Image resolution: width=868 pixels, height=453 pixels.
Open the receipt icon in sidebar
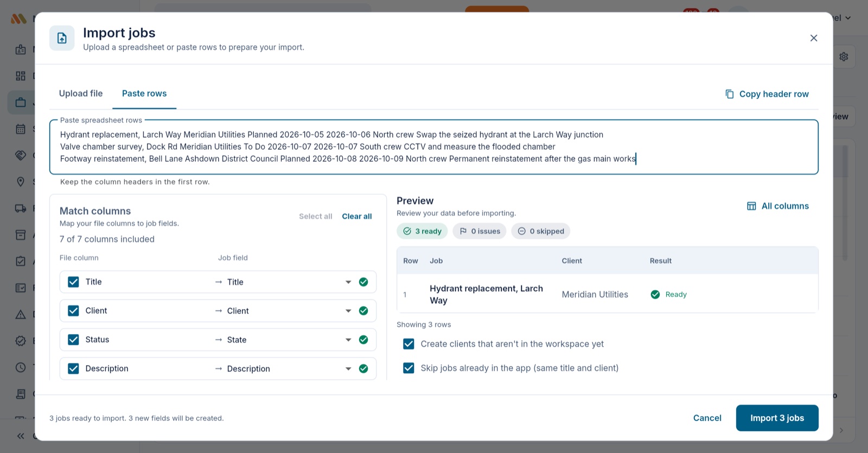pos(21,394)
